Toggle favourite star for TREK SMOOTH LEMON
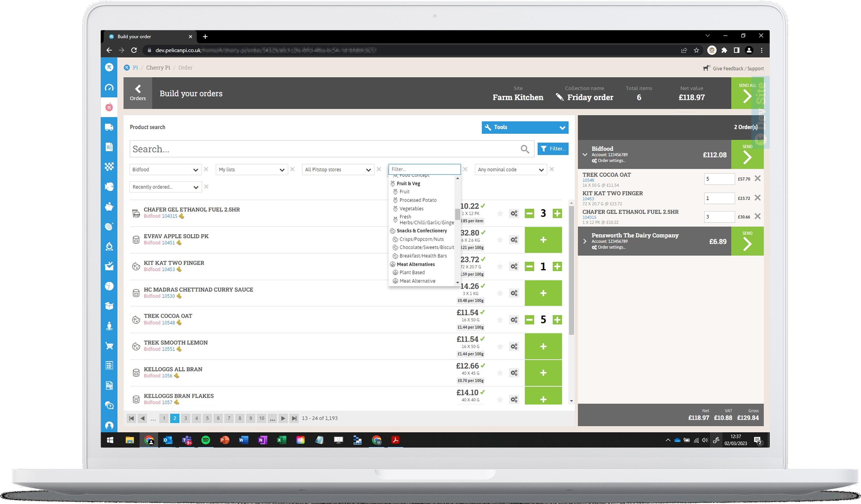The height and width of the screenshot is (504, 861). [500, 347]
